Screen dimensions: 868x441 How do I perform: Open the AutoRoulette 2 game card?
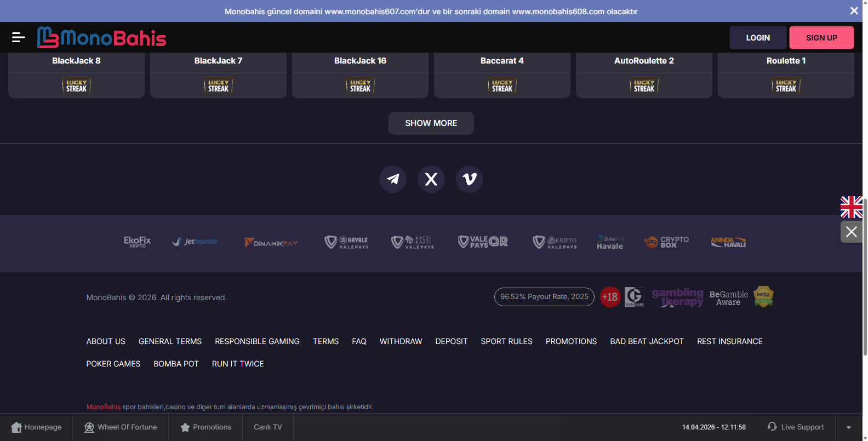coord(644,75)
